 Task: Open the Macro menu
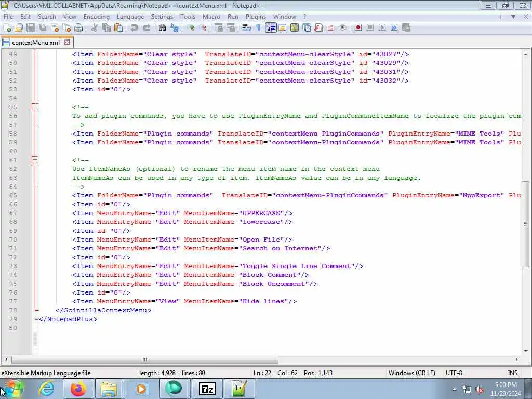point(211,17)
